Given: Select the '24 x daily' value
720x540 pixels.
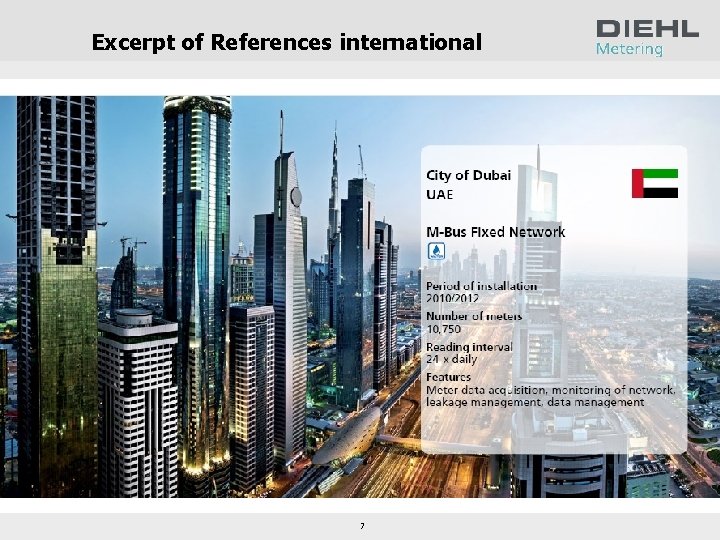Looking at the screenshot, I should pos(451,359).
